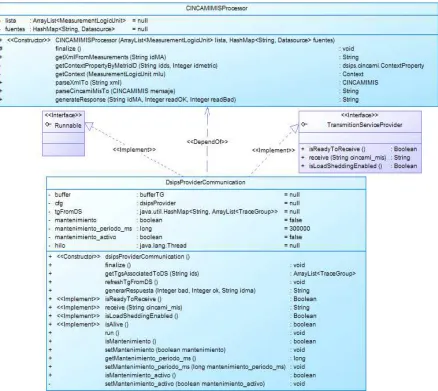Select the run () method
The height and width of the screenshot is (391, 438).
click(x=112, y=333)
